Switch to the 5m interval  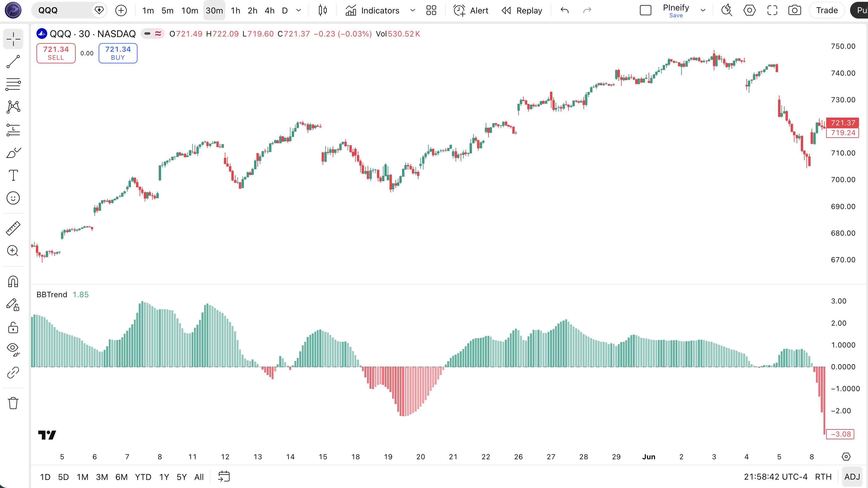coord(167,10)
